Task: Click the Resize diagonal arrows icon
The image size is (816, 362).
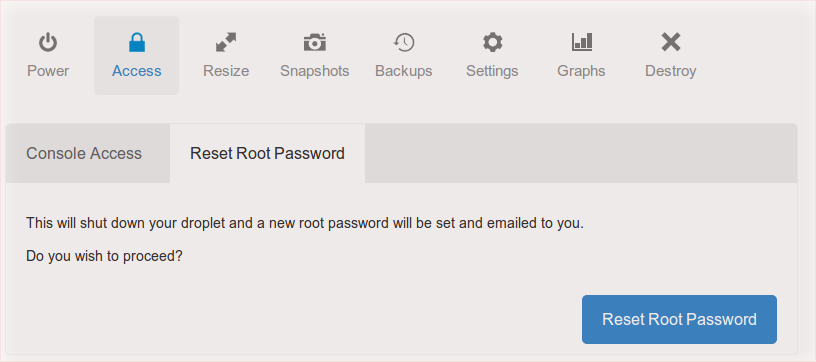Action: (x=226, y=42)
